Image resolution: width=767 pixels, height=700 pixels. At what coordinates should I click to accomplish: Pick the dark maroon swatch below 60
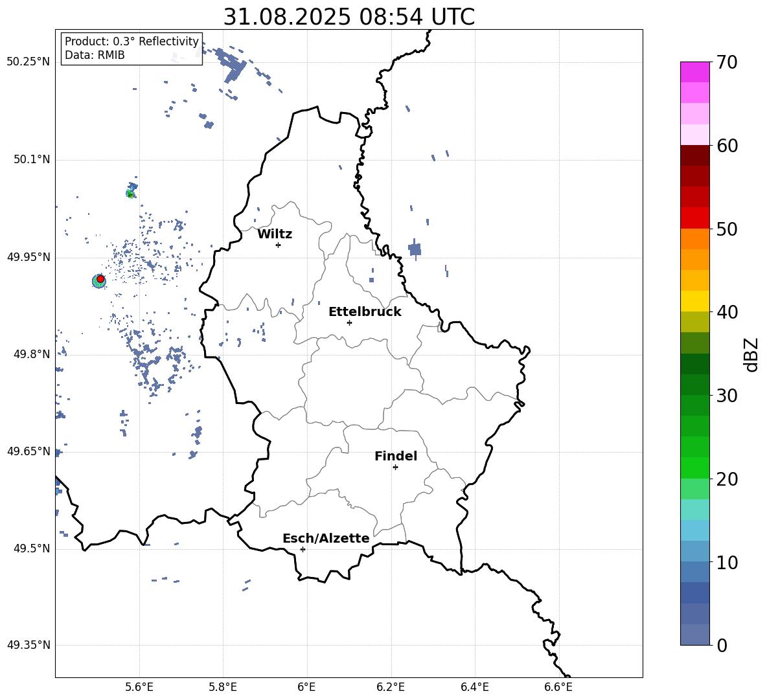pyautogui.click(x=694, y=155)
